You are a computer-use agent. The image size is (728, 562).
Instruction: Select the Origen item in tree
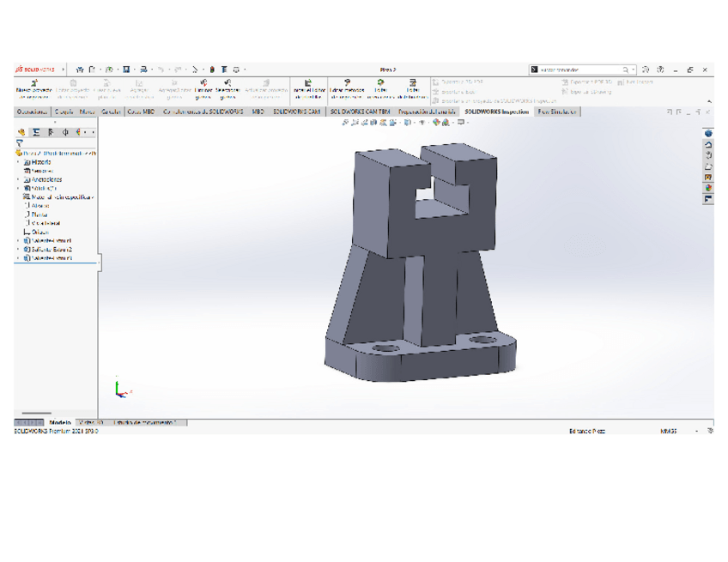[39, 232]
